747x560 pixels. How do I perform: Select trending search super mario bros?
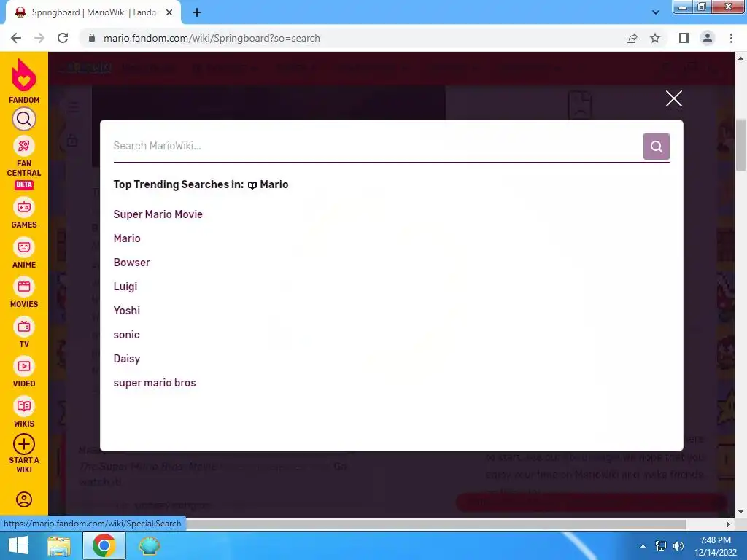click(155, 383)
